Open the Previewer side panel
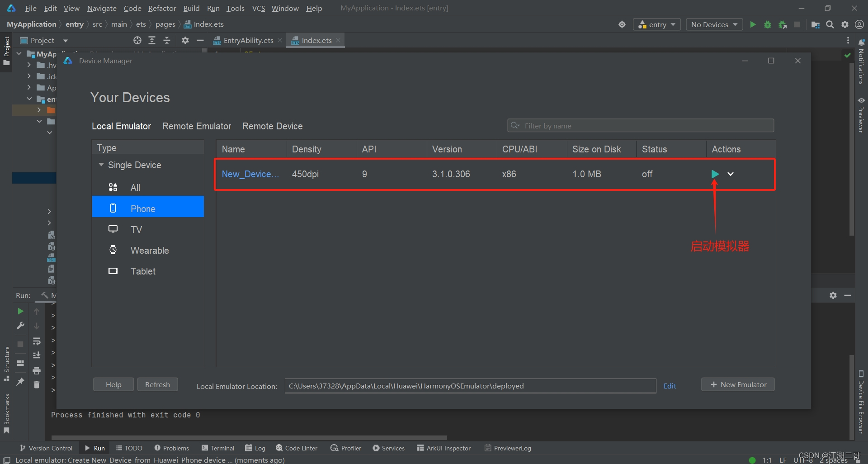Viewport: 868px width, 464px height. pos(861,115)
